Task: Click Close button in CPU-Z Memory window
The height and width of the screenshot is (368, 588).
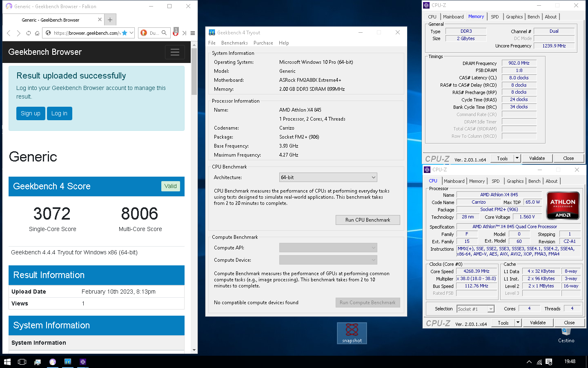Action: coord(568,158)
